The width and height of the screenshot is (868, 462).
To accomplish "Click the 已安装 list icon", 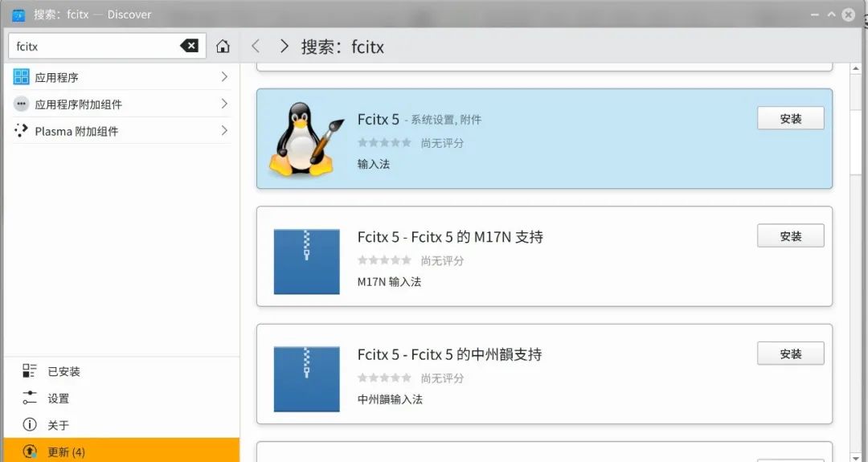I will tap(30, 370).
